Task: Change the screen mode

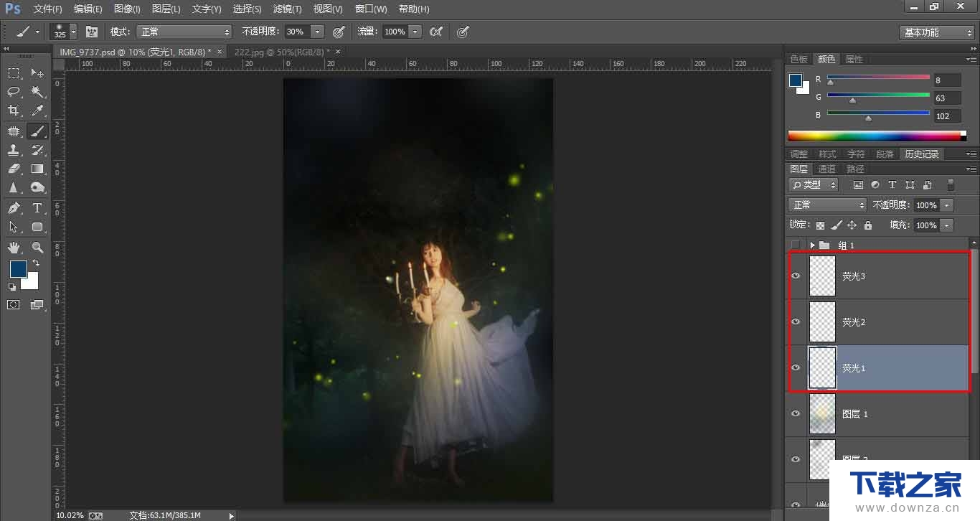Action: point(37,304)
